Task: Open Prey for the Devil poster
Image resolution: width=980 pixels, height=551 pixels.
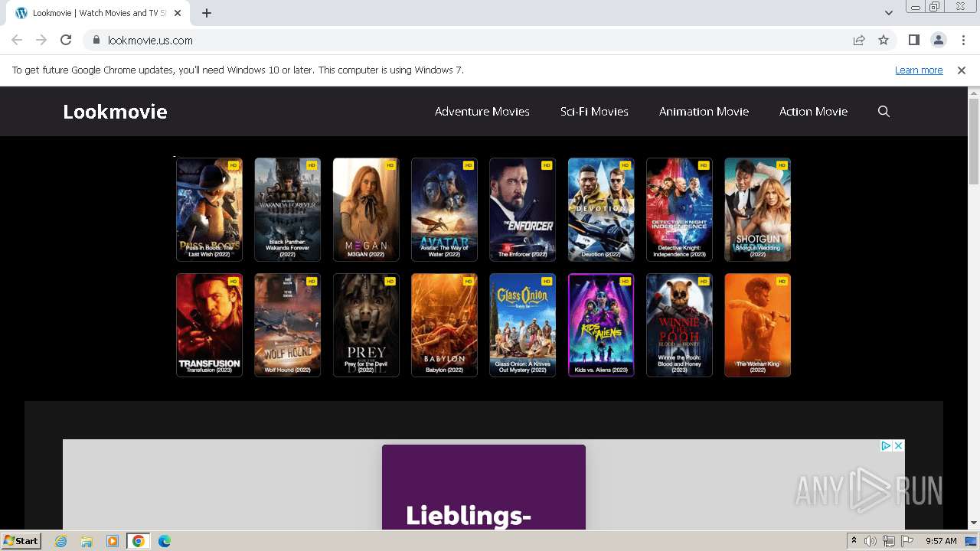Action: click(366, 325)
